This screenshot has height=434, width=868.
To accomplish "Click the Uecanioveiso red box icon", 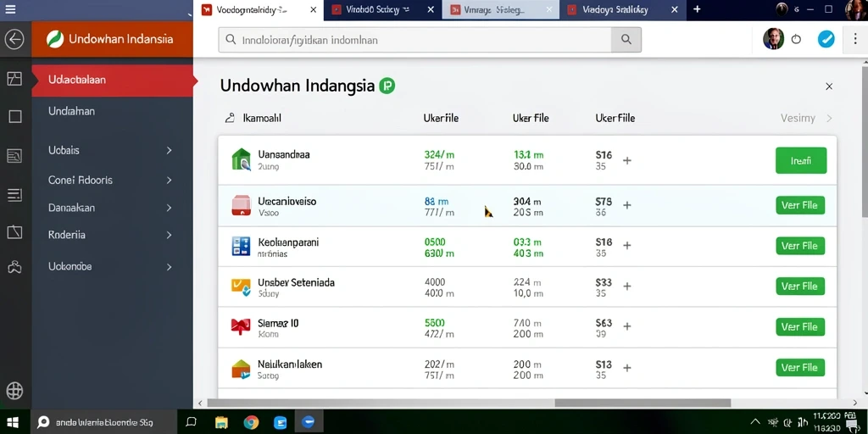I will (241, 205).
